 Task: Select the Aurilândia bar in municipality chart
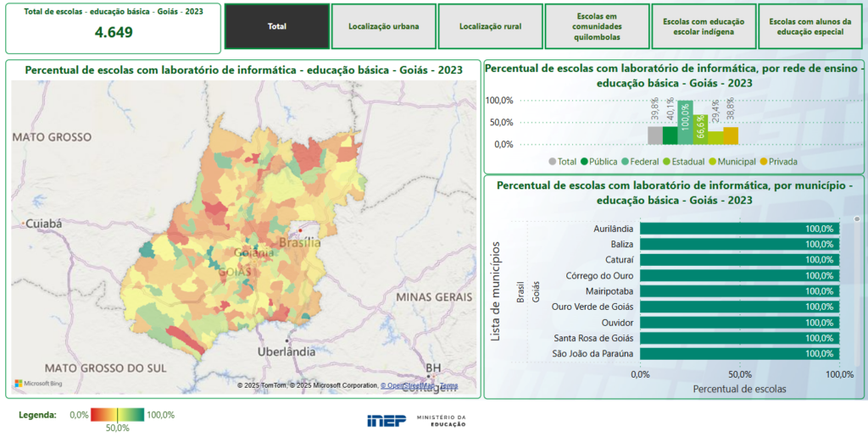coord(739,229)
